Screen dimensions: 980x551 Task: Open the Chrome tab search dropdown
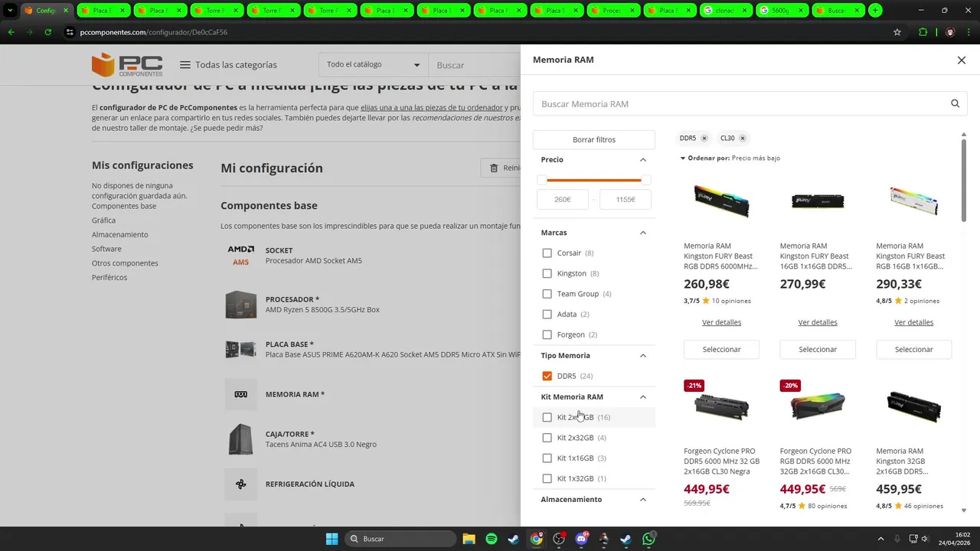pos(11,11)
